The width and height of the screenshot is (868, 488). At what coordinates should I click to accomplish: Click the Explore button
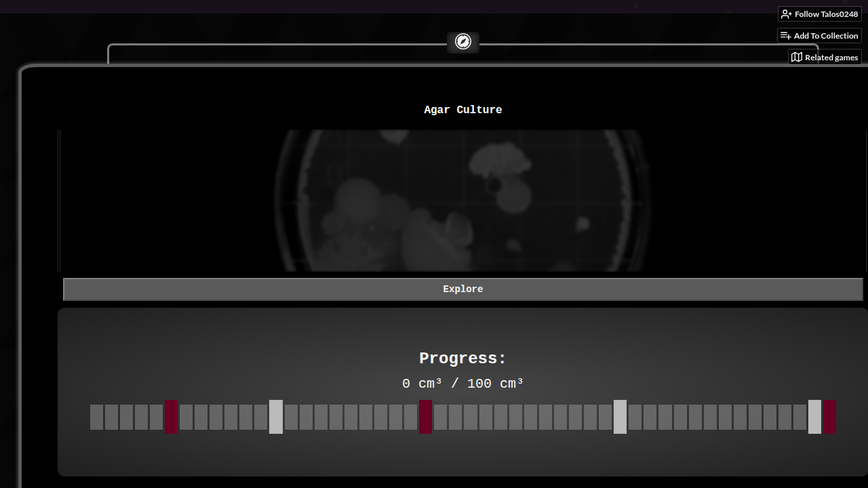[463, 289]
